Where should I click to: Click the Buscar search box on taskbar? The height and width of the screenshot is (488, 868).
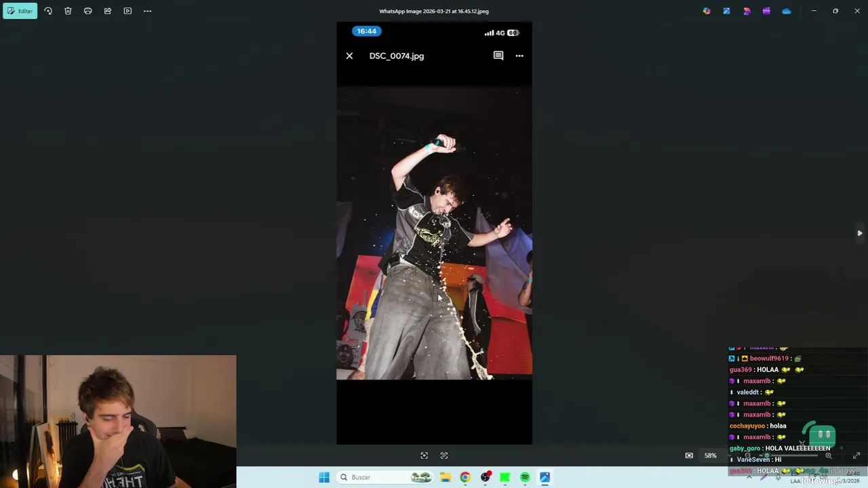click(x=385, y=477)
